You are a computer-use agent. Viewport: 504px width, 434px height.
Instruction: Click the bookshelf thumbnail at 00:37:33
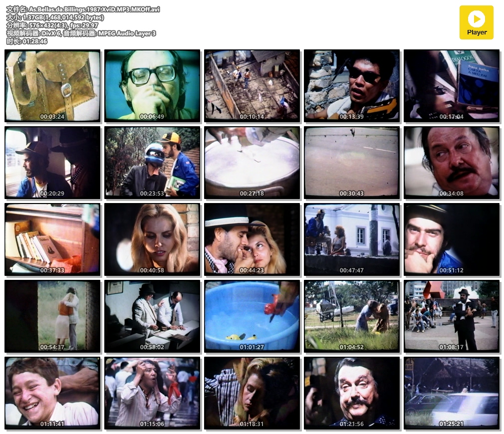[x=52, y=238]
